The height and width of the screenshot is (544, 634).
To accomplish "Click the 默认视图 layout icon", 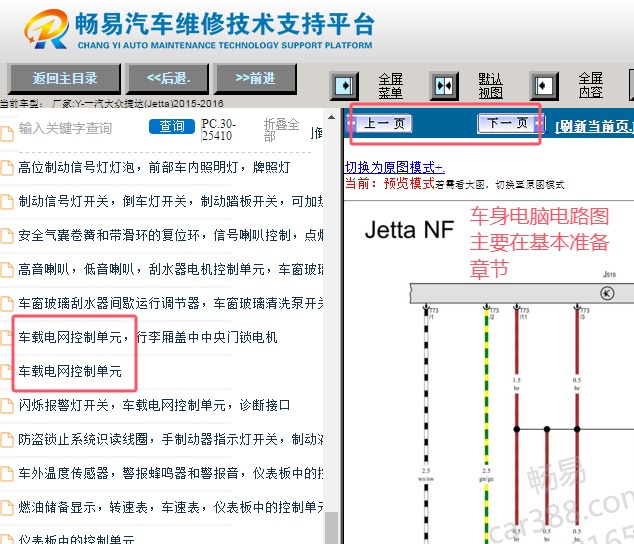I will 444,86.
